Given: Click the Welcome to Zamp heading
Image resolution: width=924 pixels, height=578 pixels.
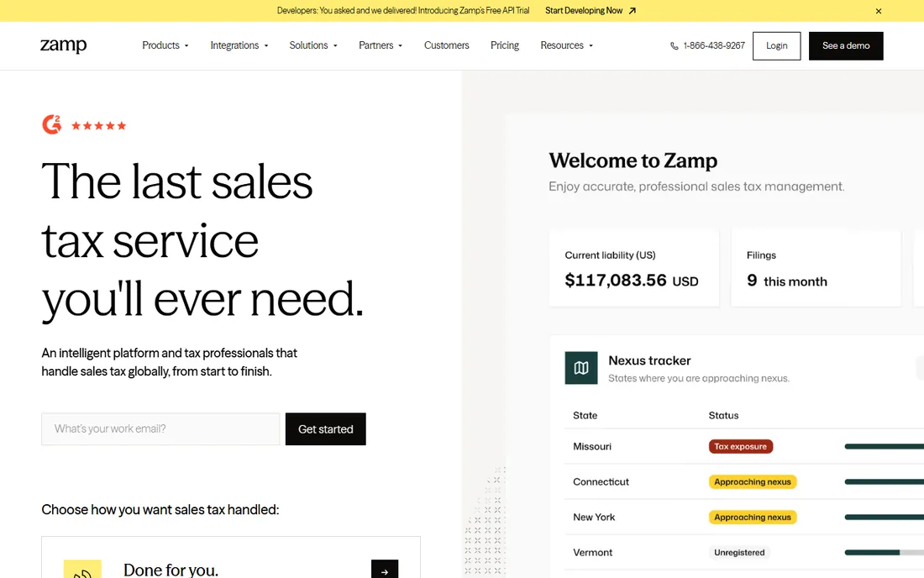Looking at the screenshot, I should (633, 160).
